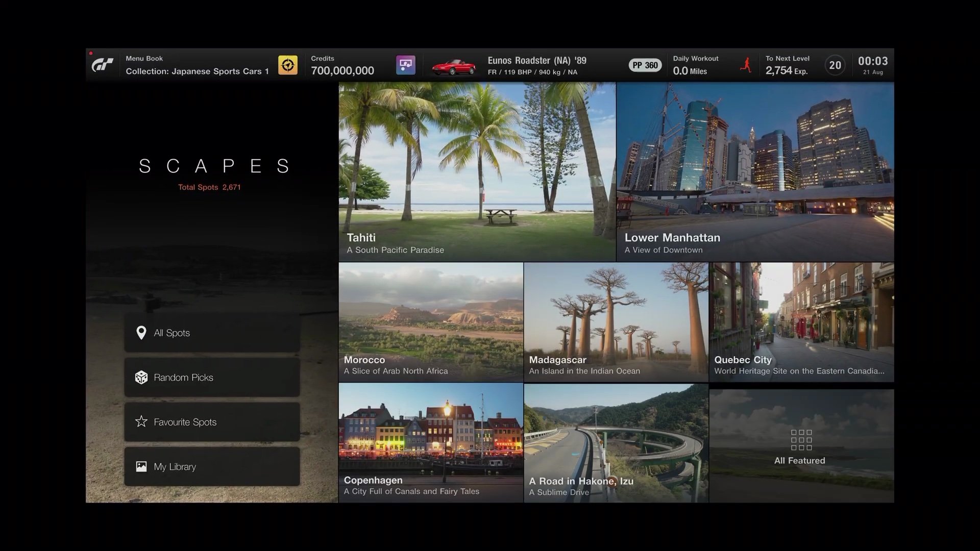Click the 'World Heritage Site' caption
Viewport: 980px width, 551px height.
[799, 371]
